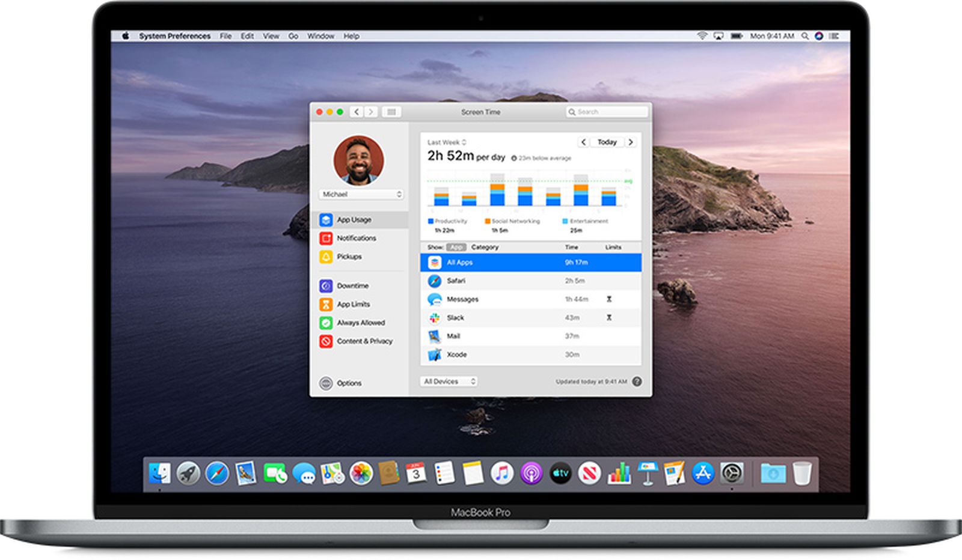Click the hourglass limit indicator next to Messages
Screen dimensions: 962x560
610,299
